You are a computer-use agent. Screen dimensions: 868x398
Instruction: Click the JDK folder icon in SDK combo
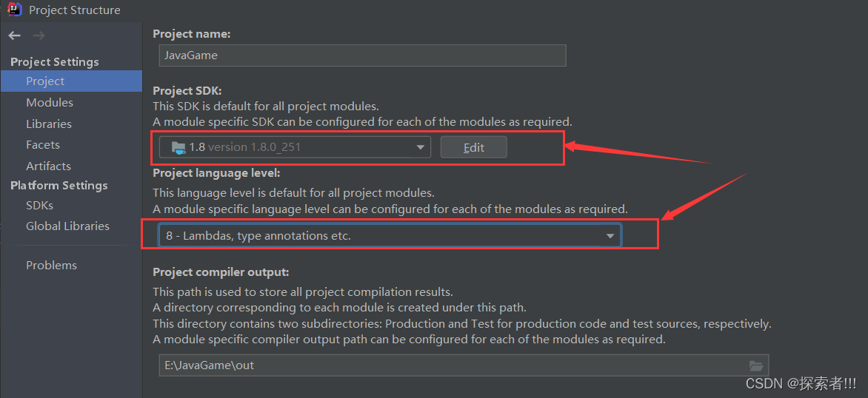tap(178, 148)
